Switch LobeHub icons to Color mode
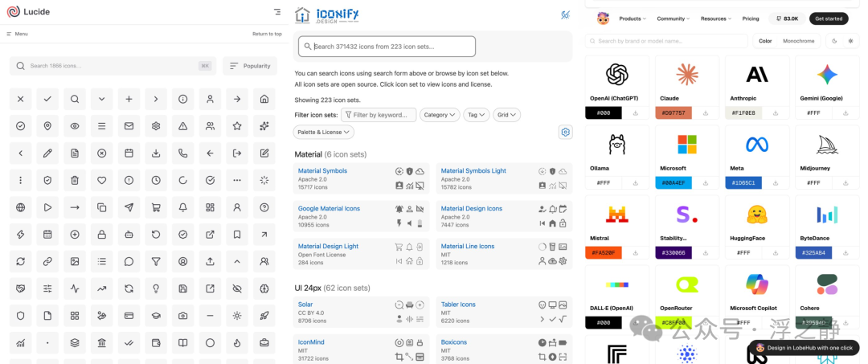Viewport: 868px width, 364px height. coord(765,41)
